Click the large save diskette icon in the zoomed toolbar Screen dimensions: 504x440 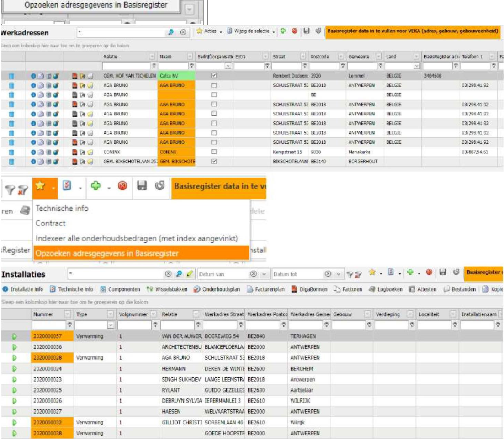142,186
